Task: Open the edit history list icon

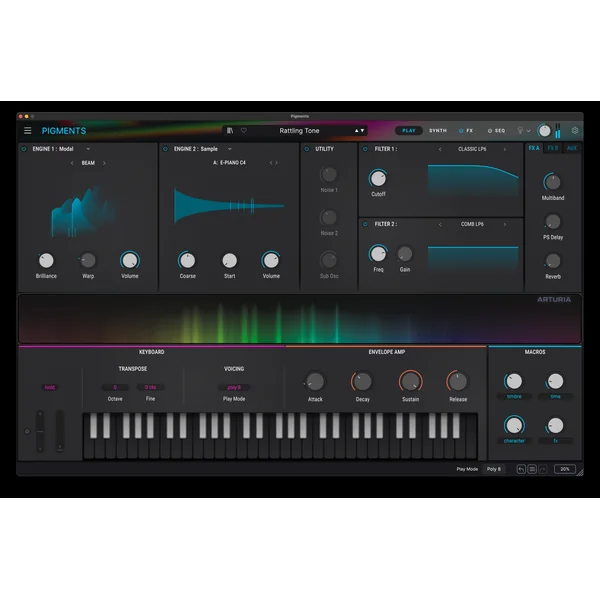Action: [x=532, y=469]
